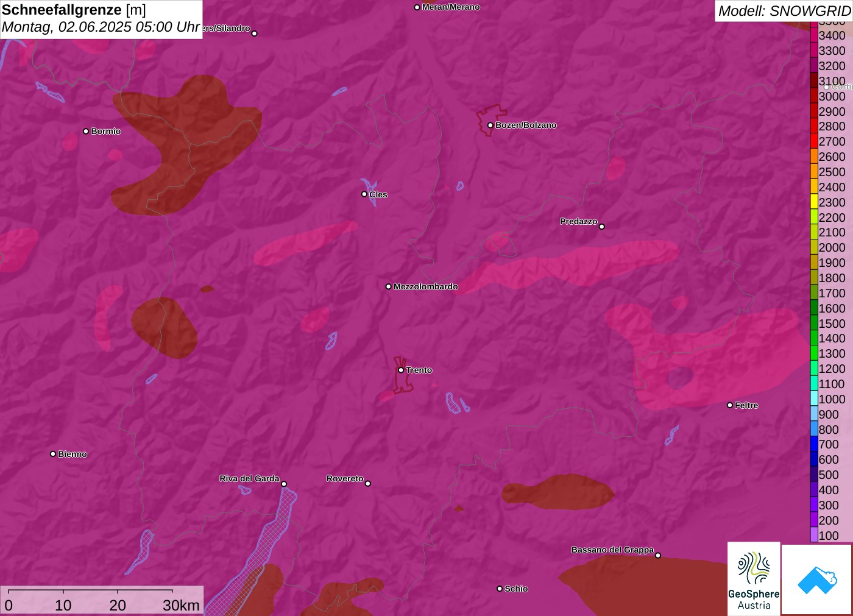Click the Modell: SNOWGRID label
853x616 pixels.
[785, 11]
